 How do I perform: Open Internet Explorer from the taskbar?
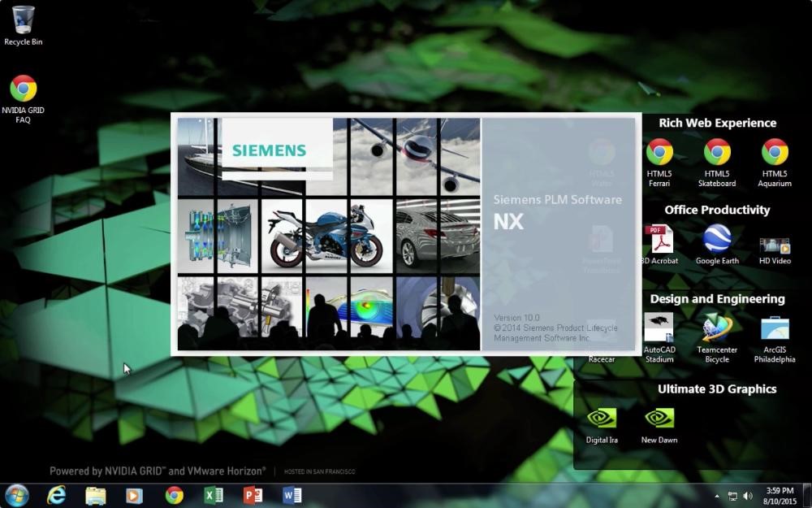(x=56, y=496)
